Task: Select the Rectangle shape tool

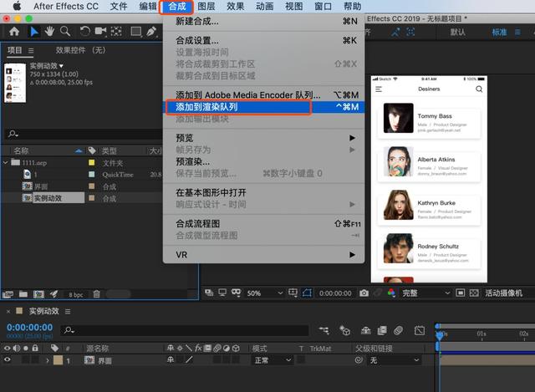Action: pyautogui.click(x=135, y=32)
